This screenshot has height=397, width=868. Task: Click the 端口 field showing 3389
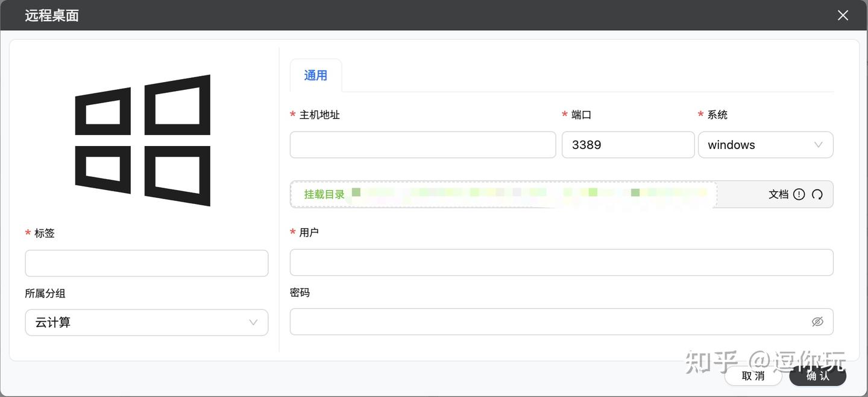pyautogui.click(x=628, y=145)
